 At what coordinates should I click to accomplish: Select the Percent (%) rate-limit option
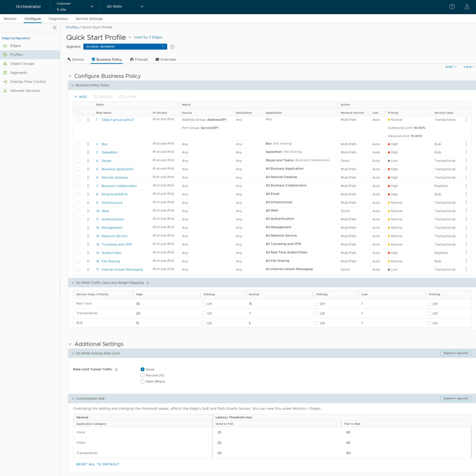(x=143, y=375)
